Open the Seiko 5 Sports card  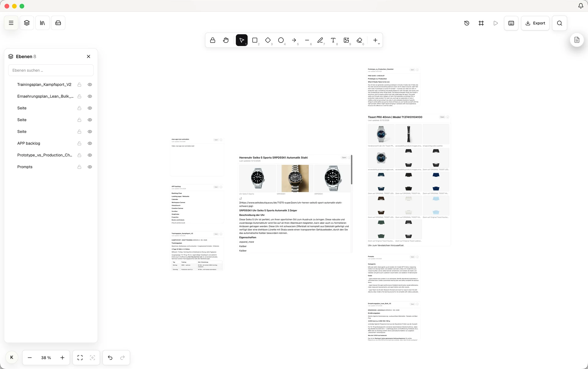tap(344, 158)
